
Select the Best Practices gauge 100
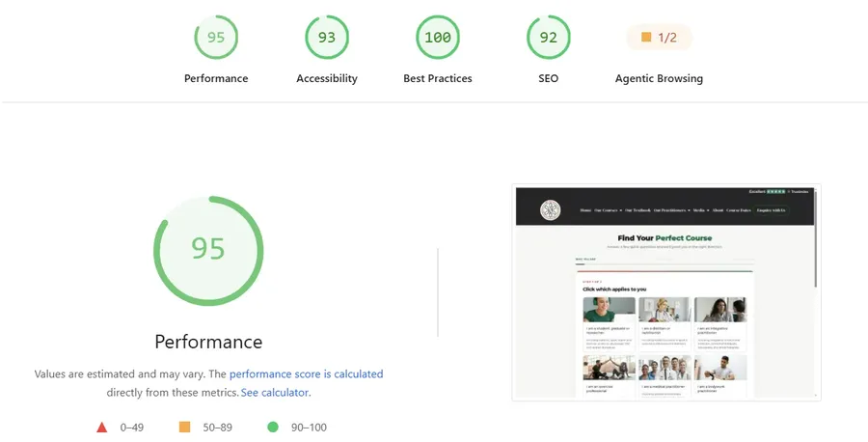[437, 37]
